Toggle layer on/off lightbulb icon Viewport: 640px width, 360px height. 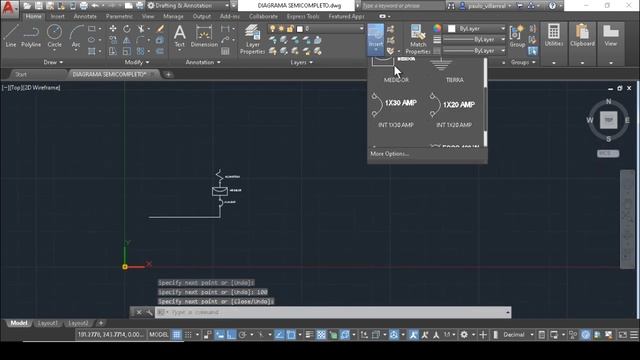coord(273,29)
